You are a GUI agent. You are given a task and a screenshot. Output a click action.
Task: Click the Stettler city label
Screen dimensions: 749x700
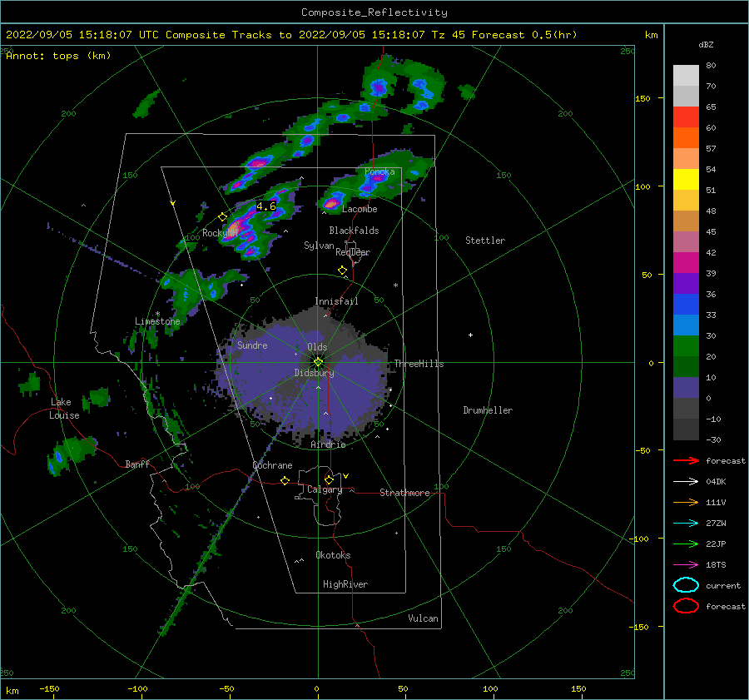[485, 241]
